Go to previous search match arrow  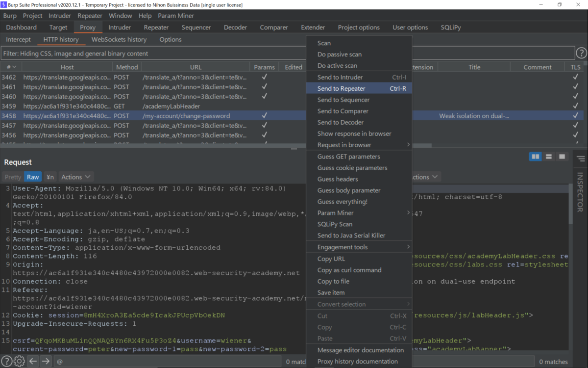coord(33,362)
